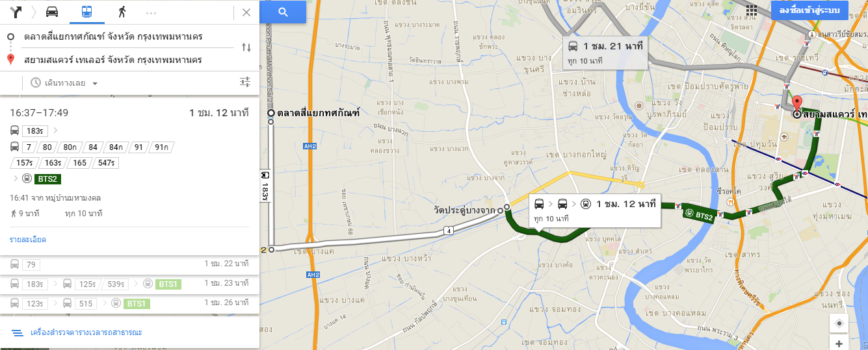Select the bus 79 route option
The image size is (868, 350).
tap(129, 264)
